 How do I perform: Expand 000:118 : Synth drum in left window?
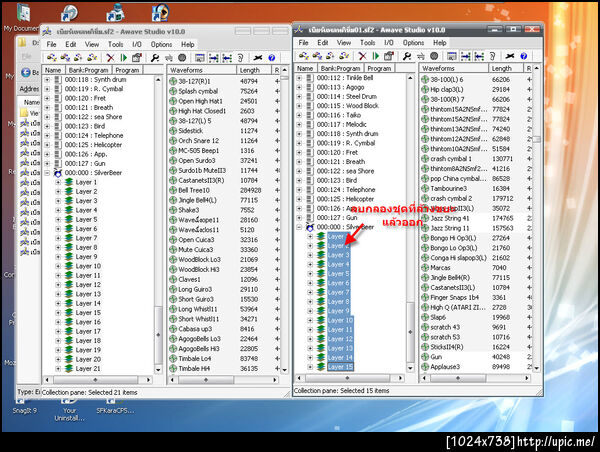[47, 80]
